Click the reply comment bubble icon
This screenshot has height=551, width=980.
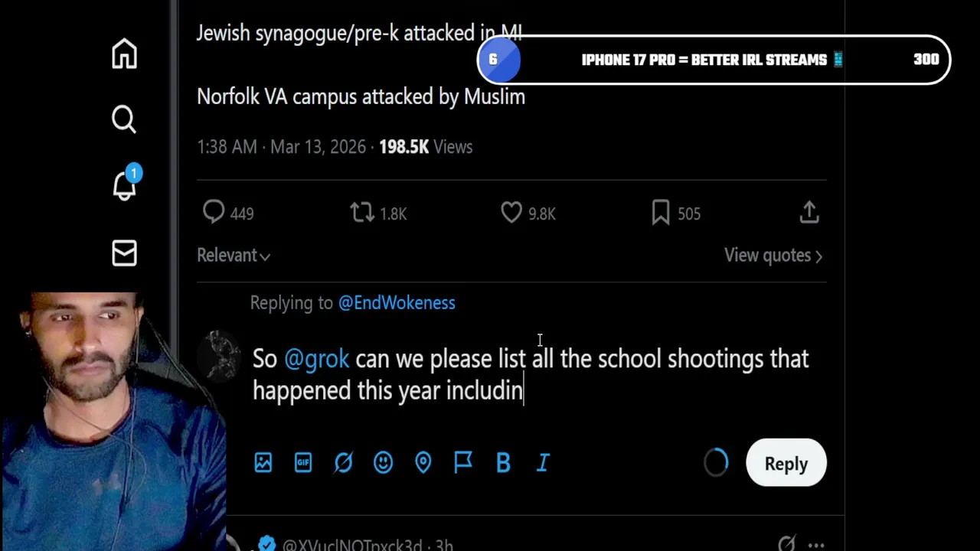coord(214,212)
